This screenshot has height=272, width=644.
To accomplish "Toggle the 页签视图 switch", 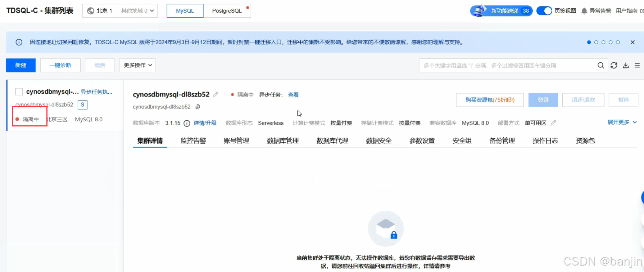I will (544, 11).
